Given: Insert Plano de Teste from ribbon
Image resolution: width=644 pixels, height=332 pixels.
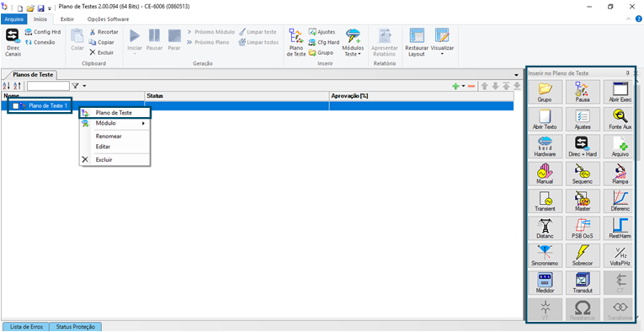Looking at the screenshot, I should point(296,43).
